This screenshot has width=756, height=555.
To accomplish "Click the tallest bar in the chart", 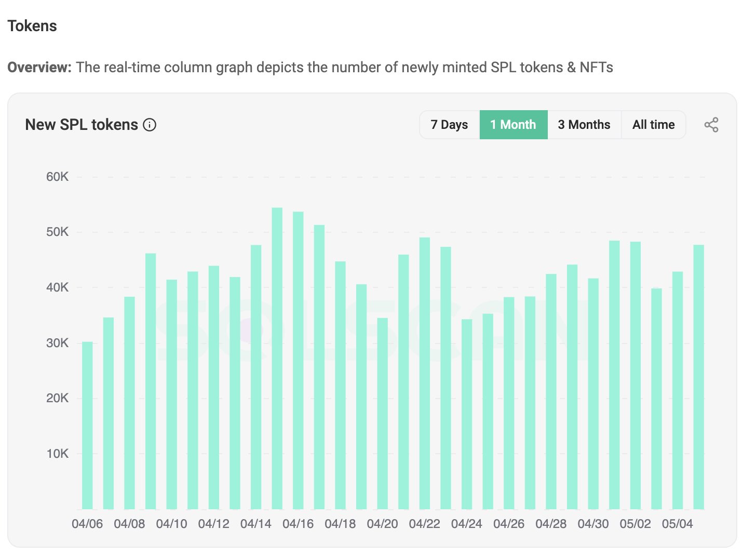I will point(277,359).
